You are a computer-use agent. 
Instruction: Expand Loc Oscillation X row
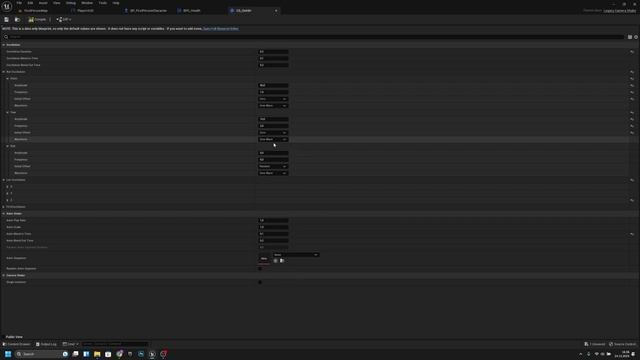7,187
